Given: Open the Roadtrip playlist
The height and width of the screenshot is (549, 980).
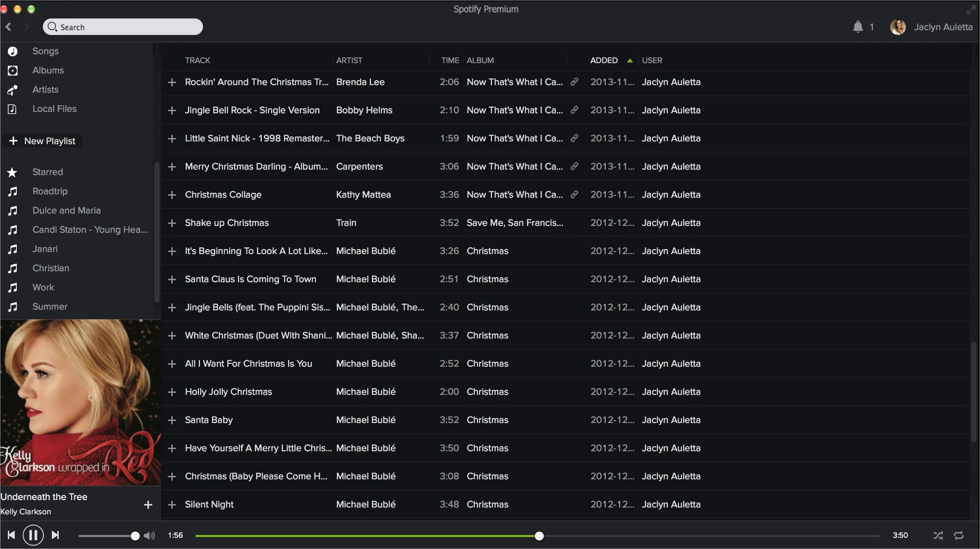Looking at the screenshot, I should 50,191.
